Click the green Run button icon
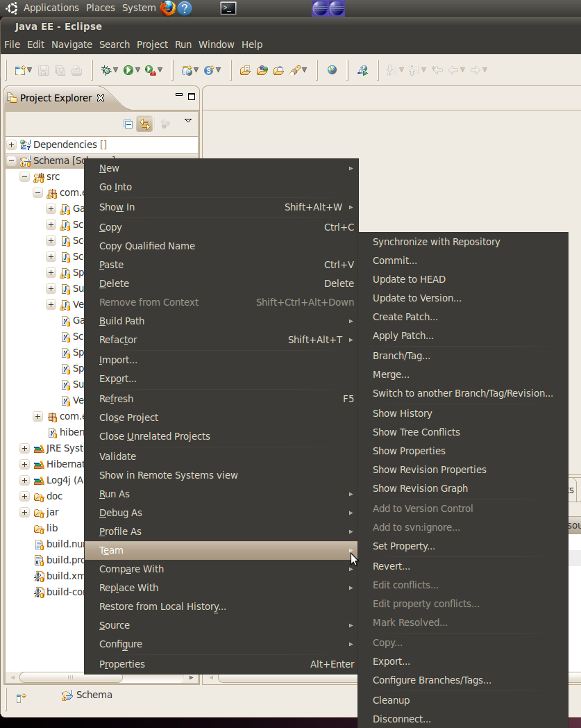This screenshot has width=581, height=728. click(x=128, y=70)
